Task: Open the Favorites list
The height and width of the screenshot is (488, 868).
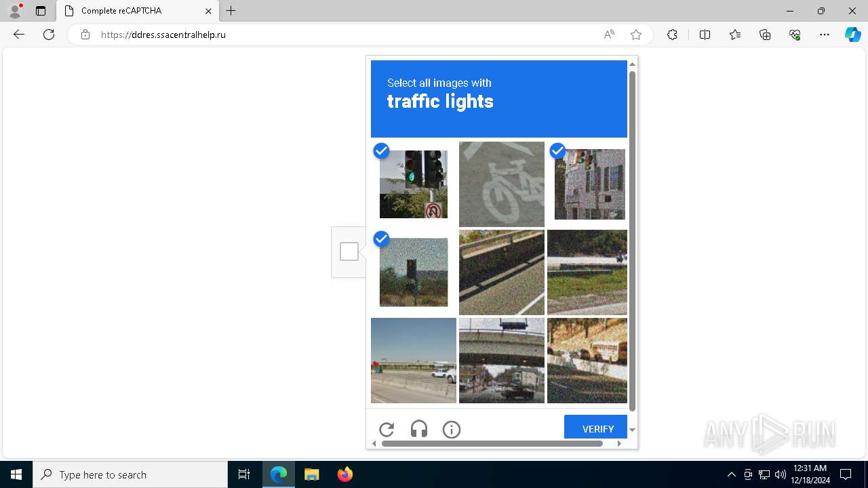Action: coord(735,35)
